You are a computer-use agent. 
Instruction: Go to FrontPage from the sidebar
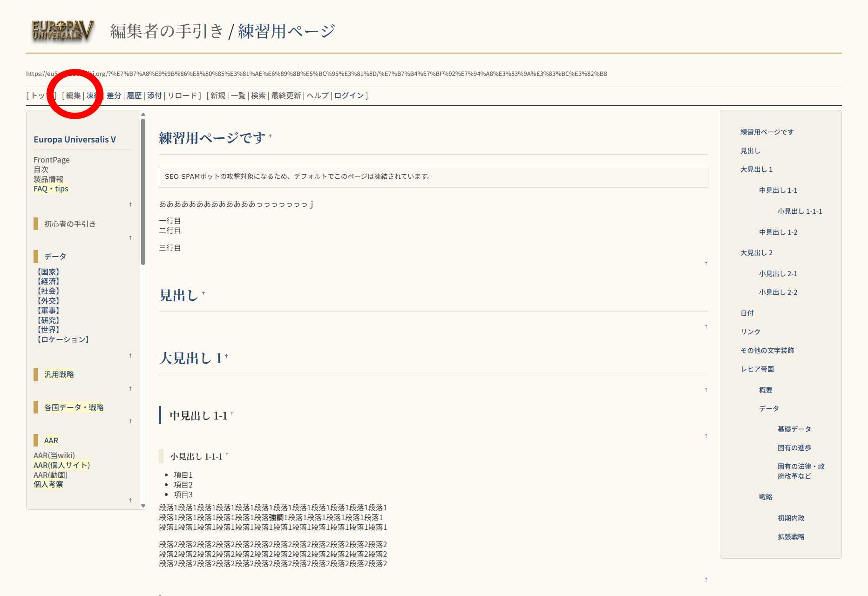[x=51, y=159]
